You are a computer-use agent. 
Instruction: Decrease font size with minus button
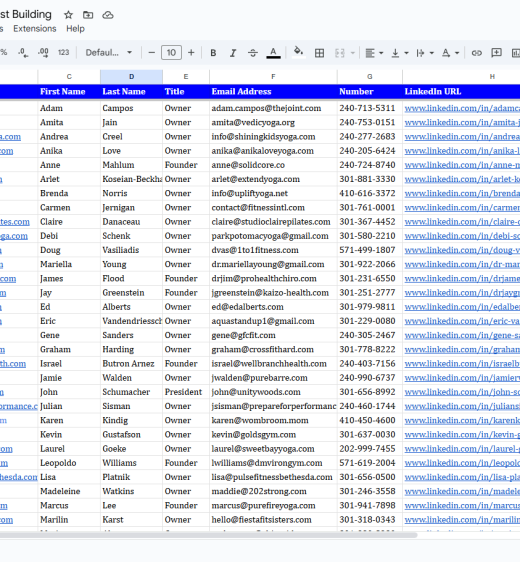(x=152, y=53)
